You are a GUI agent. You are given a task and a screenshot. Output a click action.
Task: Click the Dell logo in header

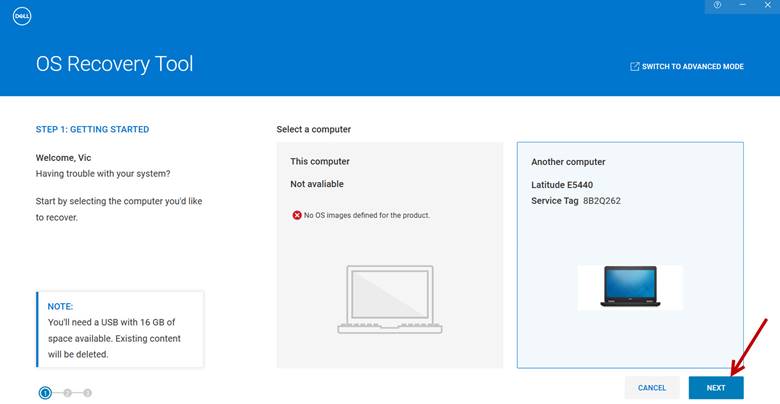tap(23, 16)
